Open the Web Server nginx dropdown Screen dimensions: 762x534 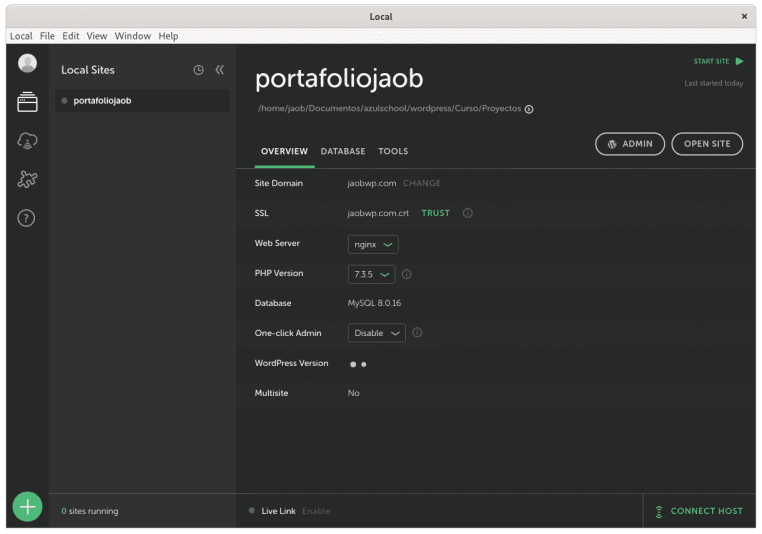[373, 244]
